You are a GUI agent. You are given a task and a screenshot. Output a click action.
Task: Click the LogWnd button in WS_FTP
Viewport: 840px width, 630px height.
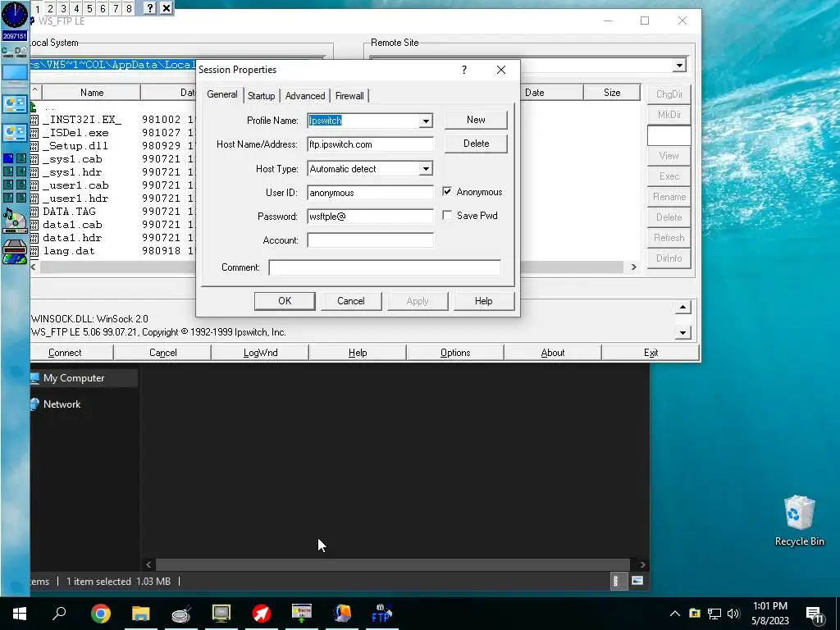(260, 353)
